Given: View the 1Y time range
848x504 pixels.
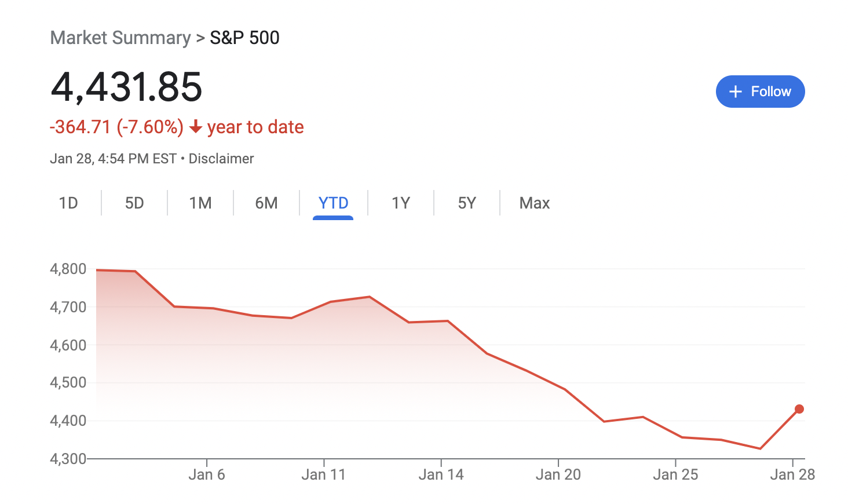Looking at the screenshot, I should coord(401,203).
